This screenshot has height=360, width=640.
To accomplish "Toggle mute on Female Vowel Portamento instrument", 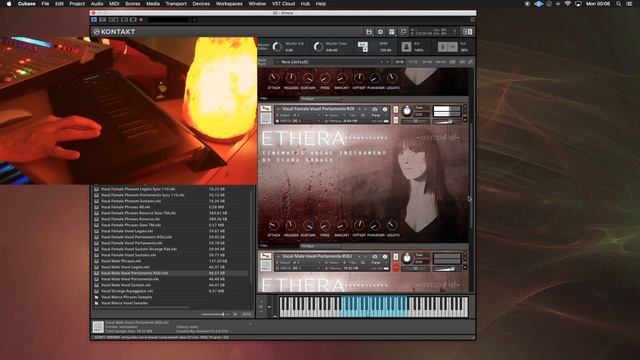I will click(396, 120).
